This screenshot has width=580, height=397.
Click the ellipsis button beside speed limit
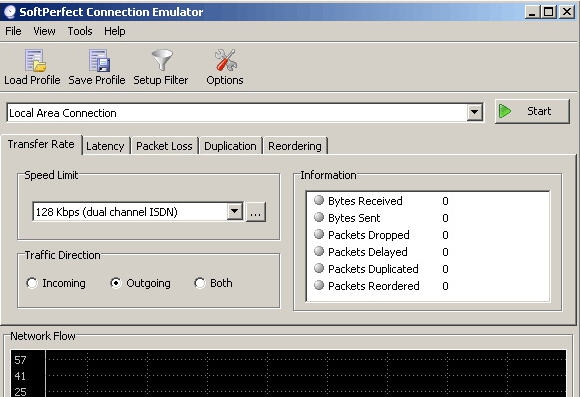point(256,212)
